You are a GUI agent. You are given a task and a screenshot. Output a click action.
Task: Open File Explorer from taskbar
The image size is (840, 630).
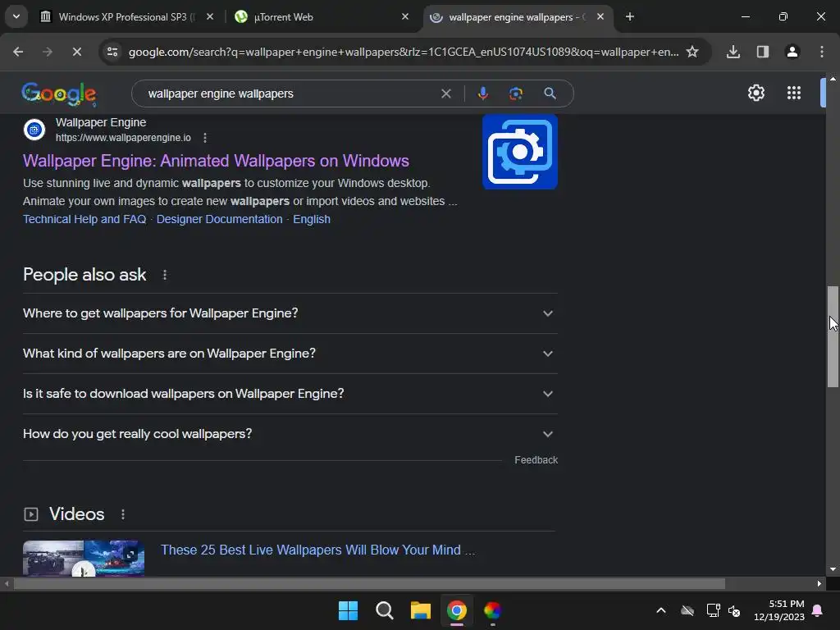pyautogui.click(x=421, y=610)
